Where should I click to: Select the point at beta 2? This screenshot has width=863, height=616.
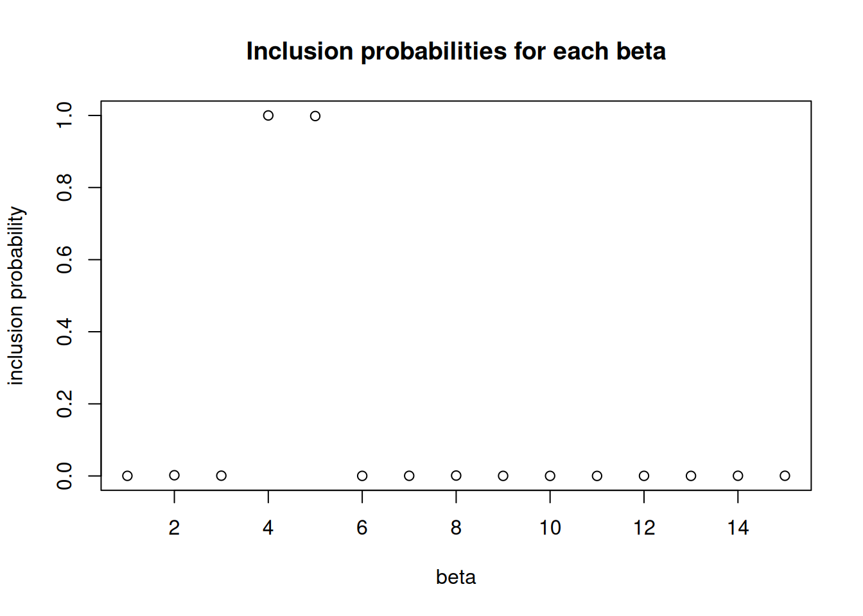coord(174,475)
